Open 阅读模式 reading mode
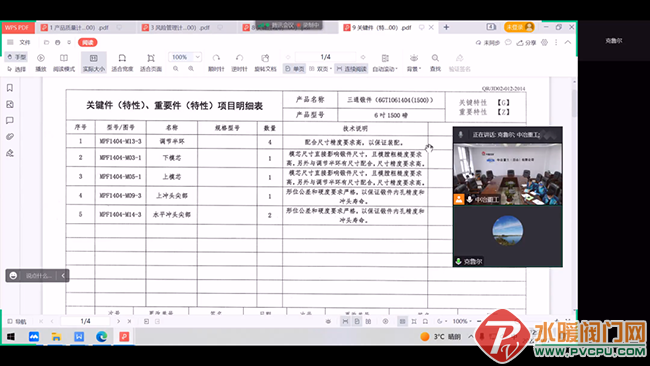 [64, 62]
